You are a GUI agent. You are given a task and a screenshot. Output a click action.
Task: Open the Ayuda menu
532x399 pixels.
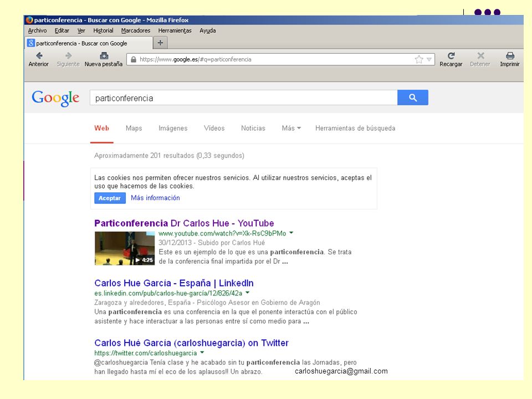pos(208,30)
